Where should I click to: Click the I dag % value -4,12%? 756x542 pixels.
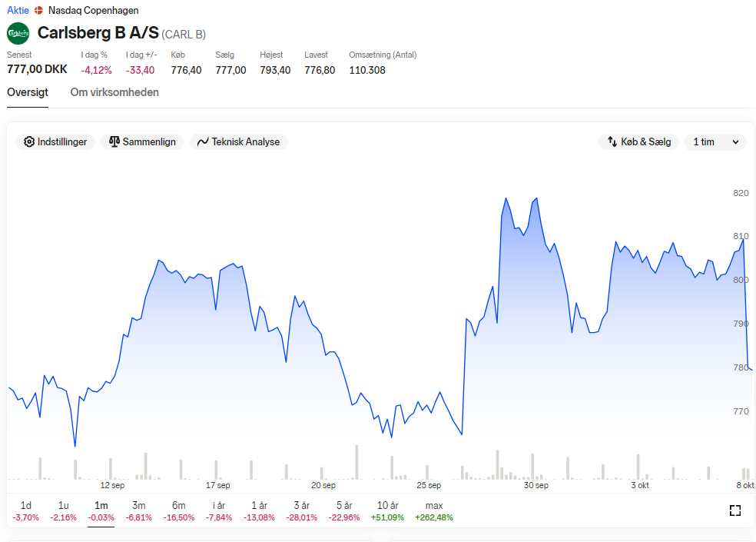point(97,71)
